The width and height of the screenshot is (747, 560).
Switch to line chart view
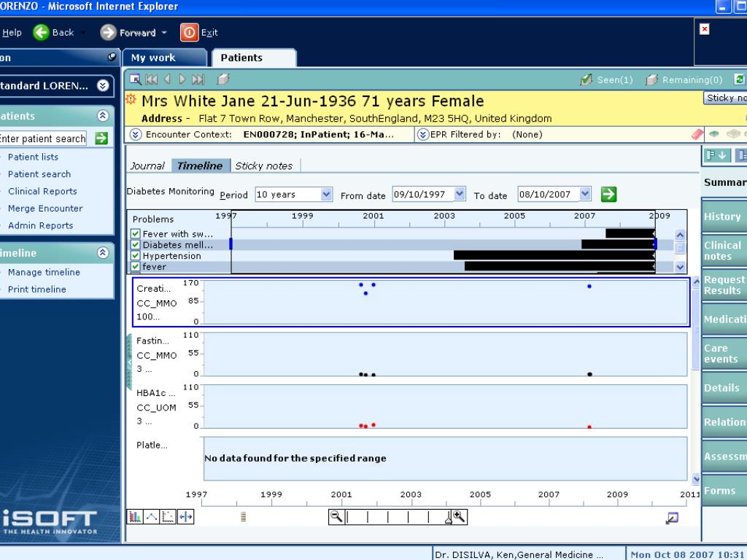[x=152, y=517]
